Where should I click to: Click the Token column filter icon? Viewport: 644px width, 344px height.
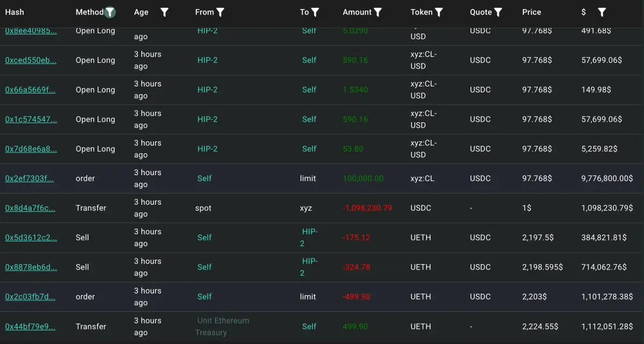click(438, 12)
